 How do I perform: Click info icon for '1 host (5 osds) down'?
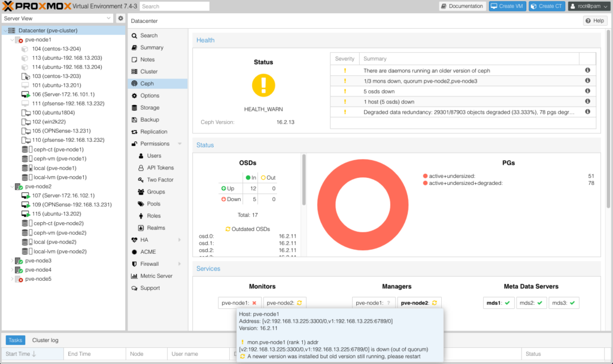pos(587,101)
